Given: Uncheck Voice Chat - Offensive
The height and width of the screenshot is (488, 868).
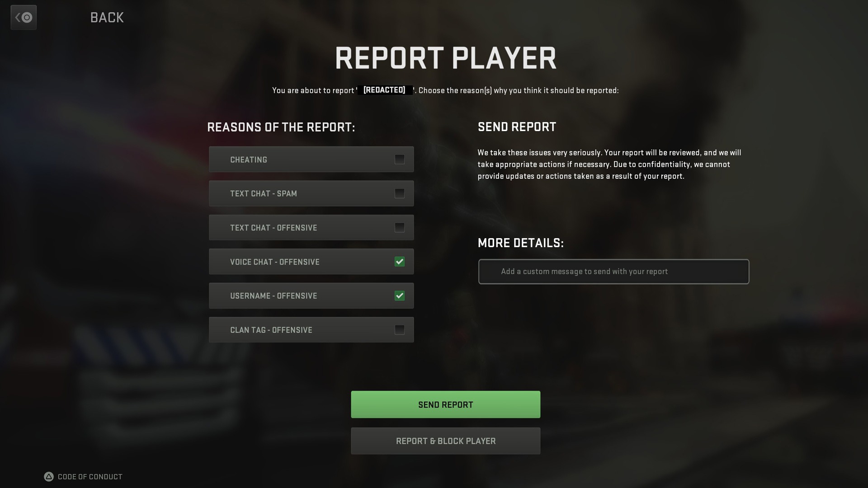Looking at the screenshot, I should pos(400,262).
